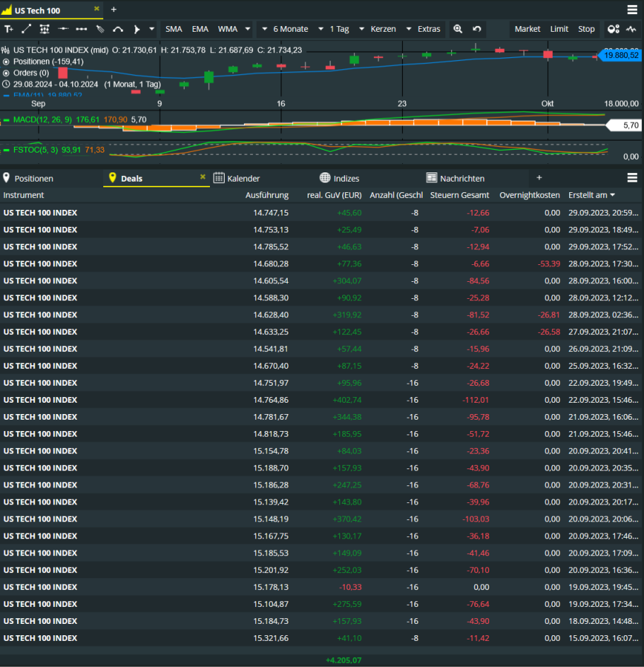Screen dimensions: 644x667
Task: Click the FSTOC indicator label
Action: [35, 150]
